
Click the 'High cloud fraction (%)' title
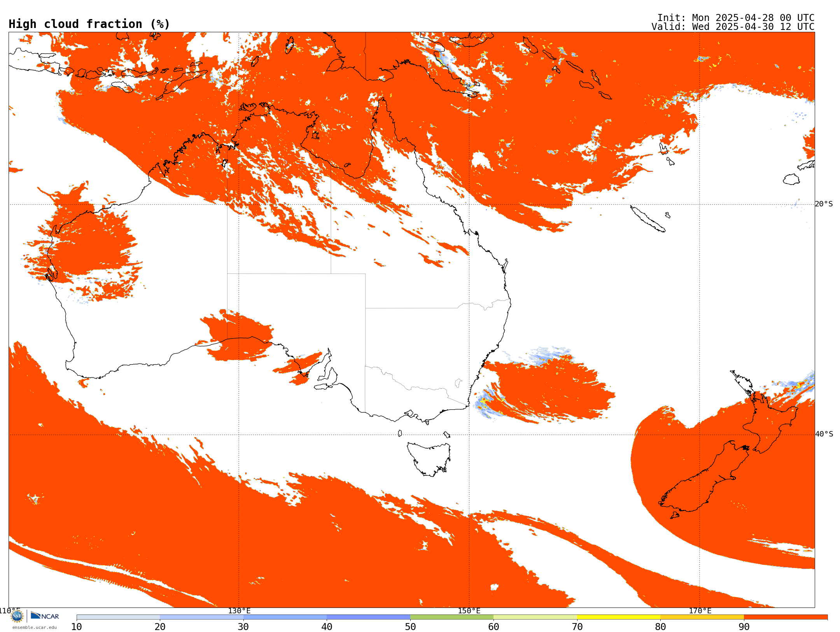coord(89,24)
